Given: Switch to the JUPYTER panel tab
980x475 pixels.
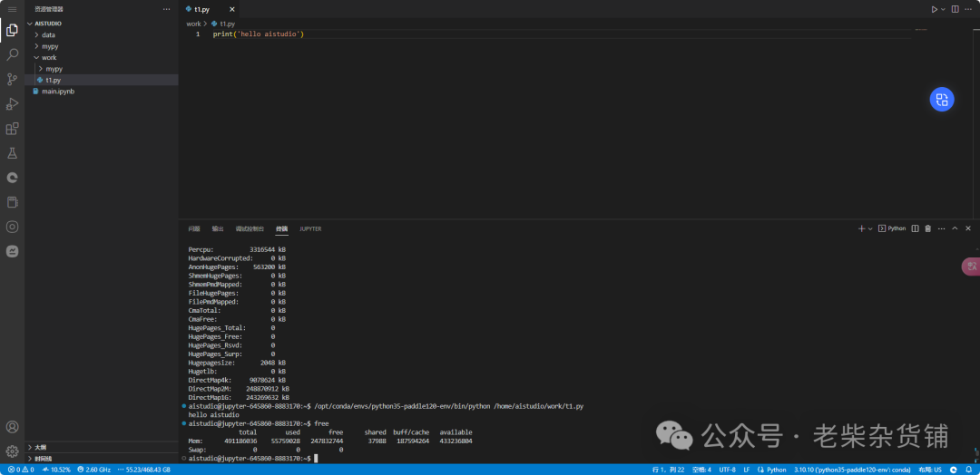Looking at the screenshot, I should (x=310, y=228).
